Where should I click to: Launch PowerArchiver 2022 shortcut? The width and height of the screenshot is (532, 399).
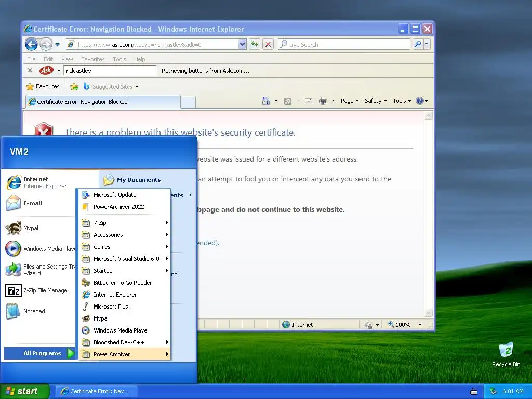pyautogui.click(x=125, y=207)
